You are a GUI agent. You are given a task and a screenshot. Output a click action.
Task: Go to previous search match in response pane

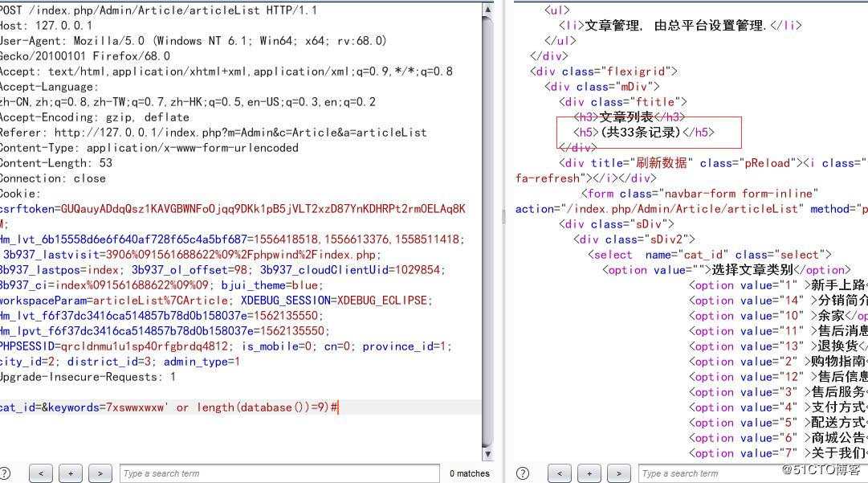pos(560,473)
